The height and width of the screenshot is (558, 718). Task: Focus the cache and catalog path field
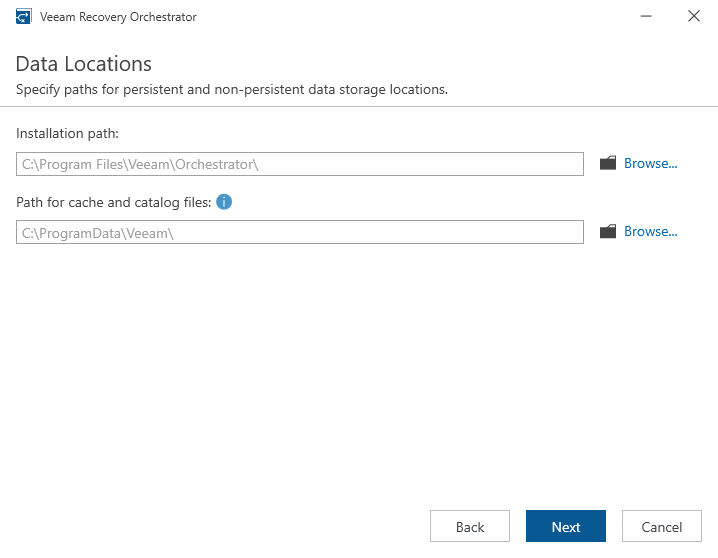(300, 232)
